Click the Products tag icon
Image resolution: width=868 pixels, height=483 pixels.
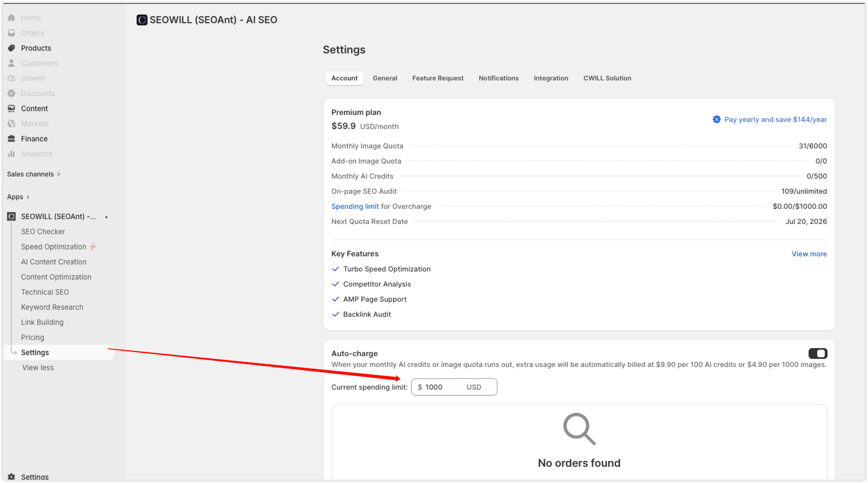pyautogui.click(x=11, y=48)
